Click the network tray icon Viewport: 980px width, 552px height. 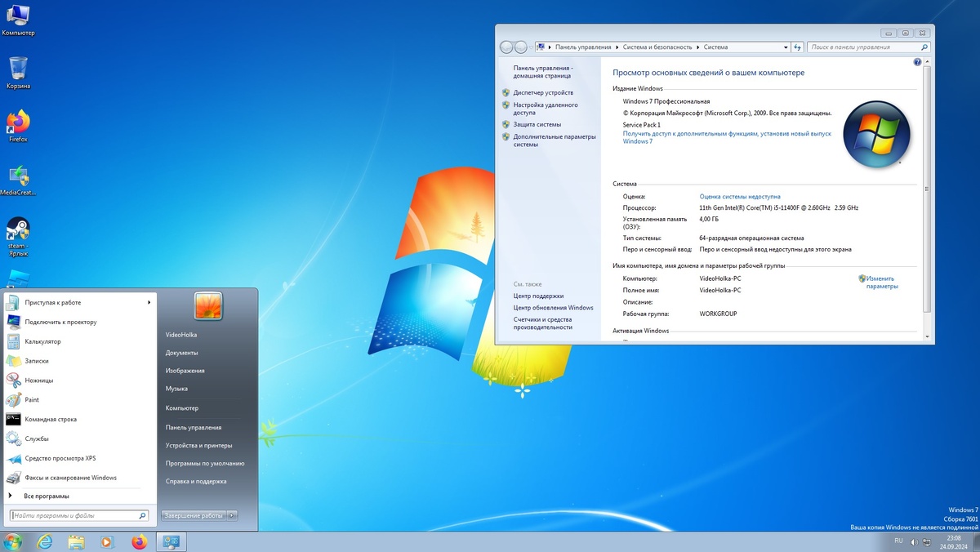coord(925,541)
